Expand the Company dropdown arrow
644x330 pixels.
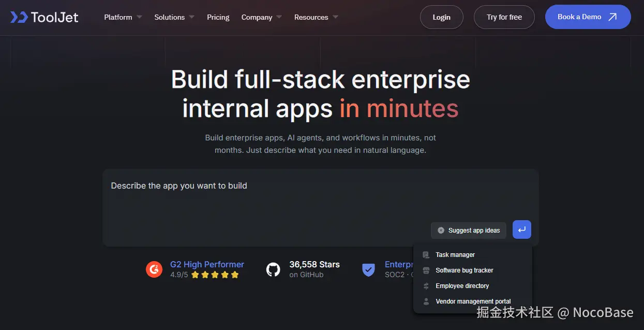[279, 17]
